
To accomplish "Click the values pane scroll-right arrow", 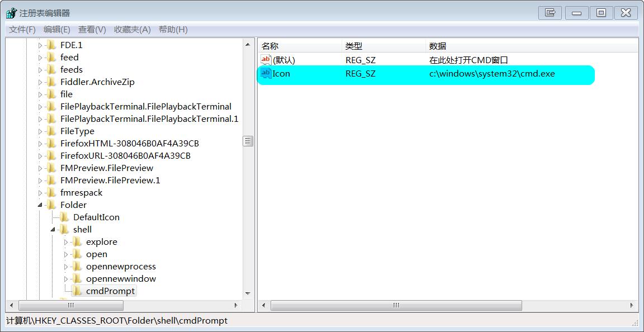I will tap(632, 305).
